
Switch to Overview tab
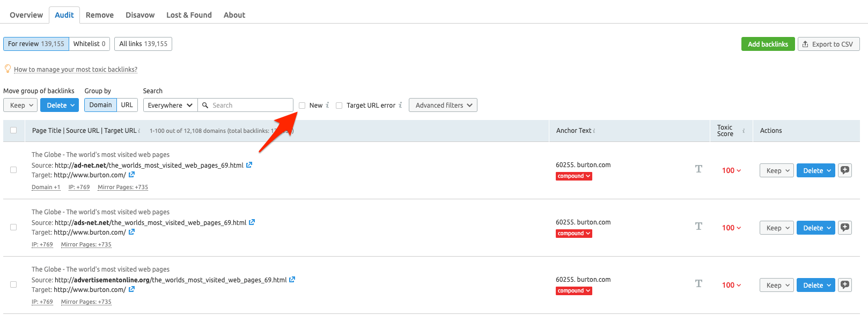26,15
